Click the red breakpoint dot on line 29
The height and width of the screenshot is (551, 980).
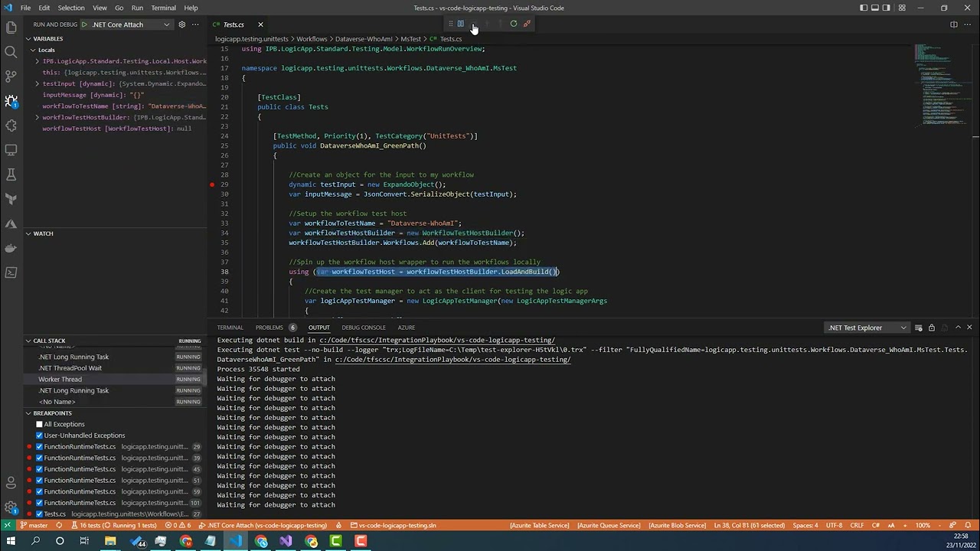[212, 184]
